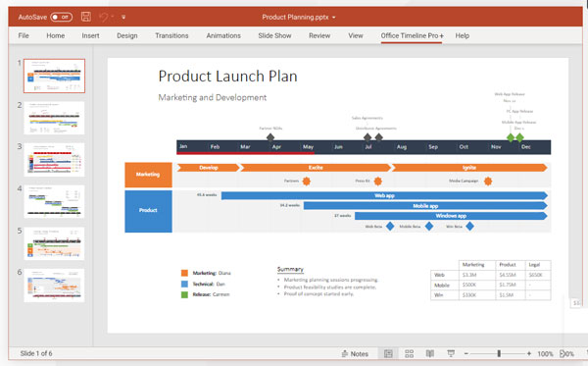The image size is (588, 366).
Task: Click the Summary heading text
Action: pyautogui.click(x=290, y=269)
